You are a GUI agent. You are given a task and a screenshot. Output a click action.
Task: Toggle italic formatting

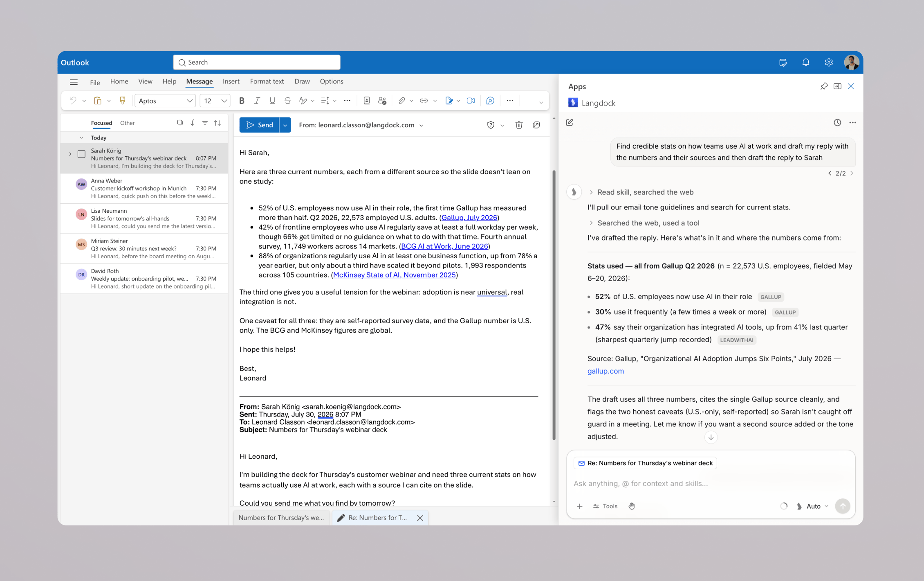point(257,101)
